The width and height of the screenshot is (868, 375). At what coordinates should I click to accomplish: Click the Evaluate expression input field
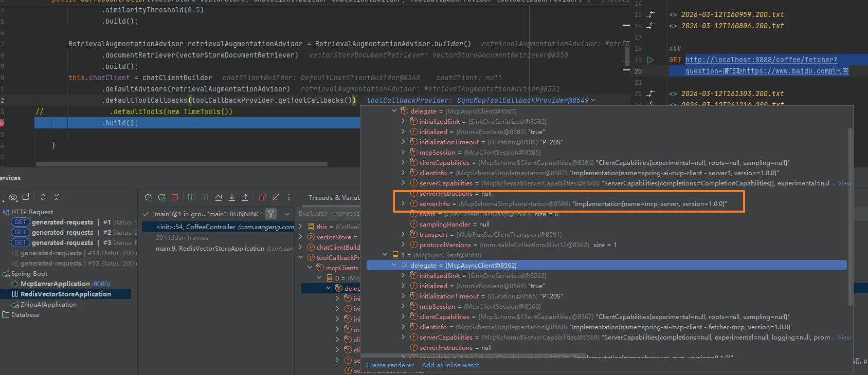point(329,214)
